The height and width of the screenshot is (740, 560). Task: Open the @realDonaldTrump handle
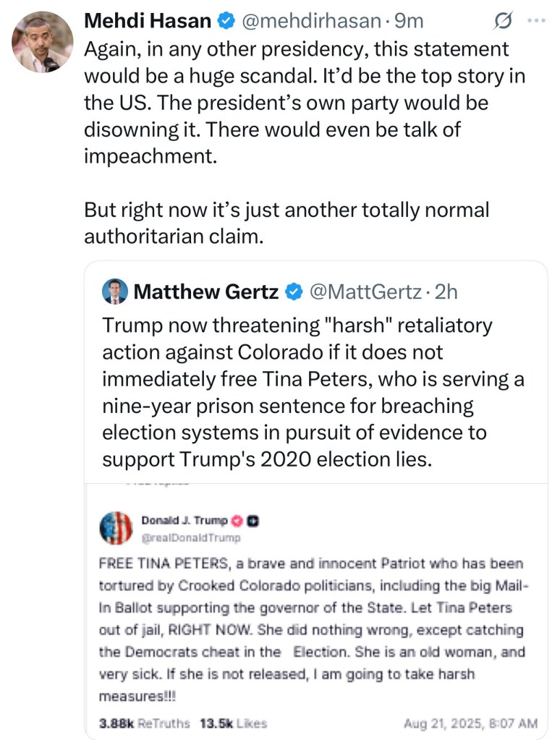(192, 537)
